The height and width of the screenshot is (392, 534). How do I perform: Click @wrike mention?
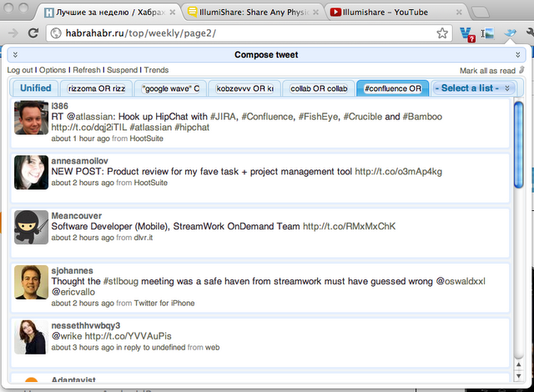coord(67,336)
